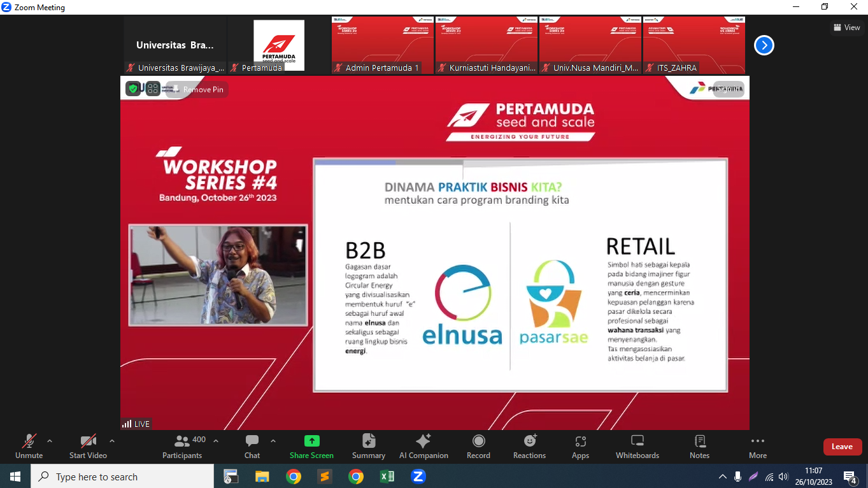The width and height of the screenshot is (868, 488).
Task: Expand video options arrow next to Start Video
Action: pyautogui.click(x=112, y=441)
